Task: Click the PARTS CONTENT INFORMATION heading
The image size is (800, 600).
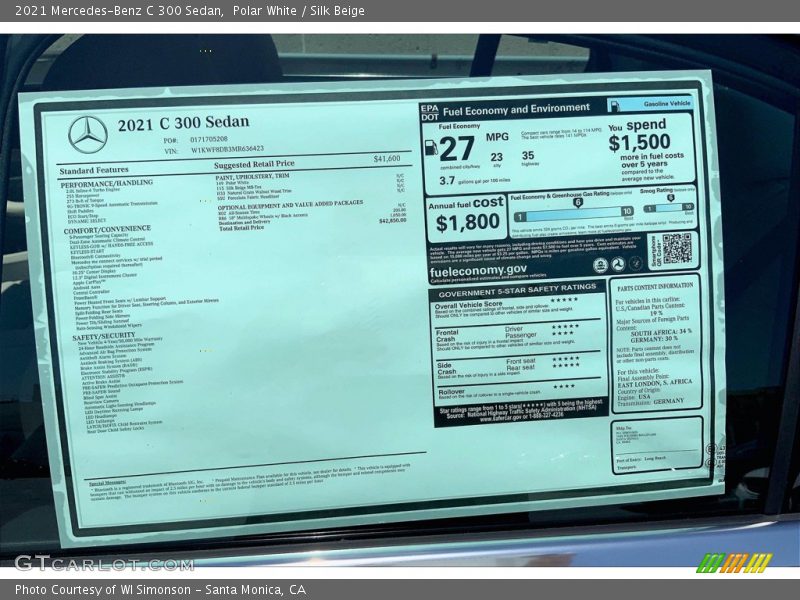Action: (x=655, y=287)
